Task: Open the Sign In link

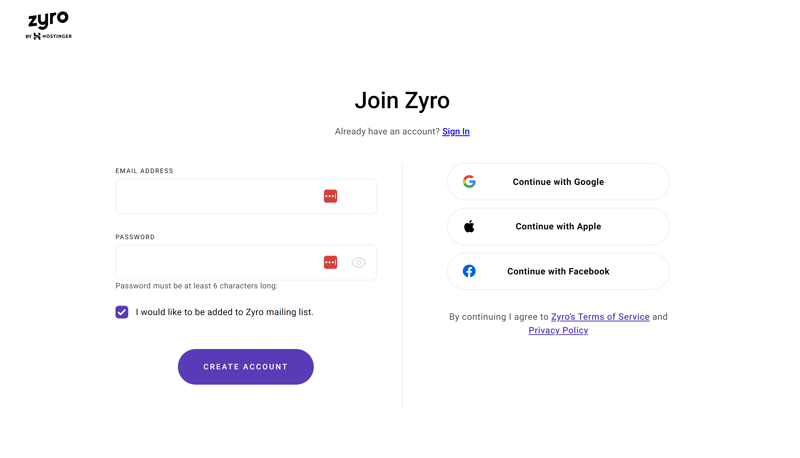Action: [x=456, y=132]
